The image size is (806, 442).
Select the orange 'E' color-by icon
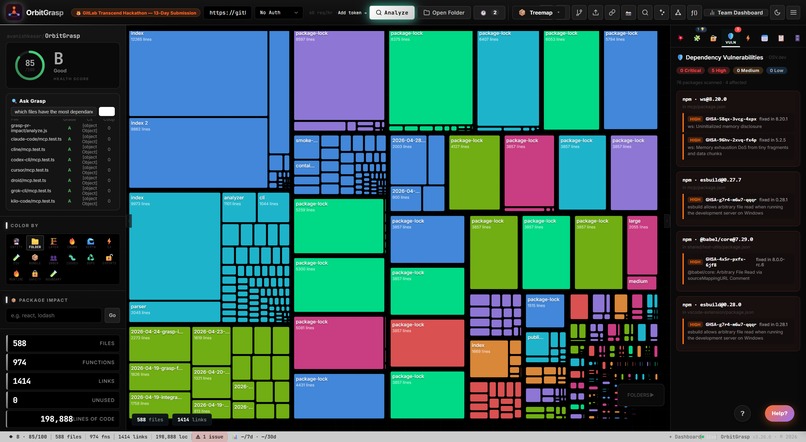click(53, 243)
